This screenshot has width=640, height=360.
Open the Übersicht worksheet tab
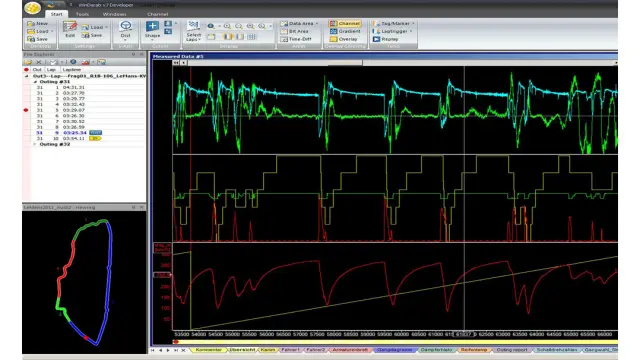(242, 350)
